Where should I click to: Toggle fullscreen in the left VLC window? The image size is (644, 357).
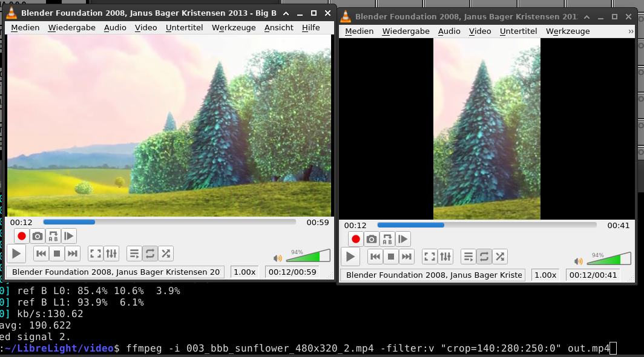tap(95, 254)
